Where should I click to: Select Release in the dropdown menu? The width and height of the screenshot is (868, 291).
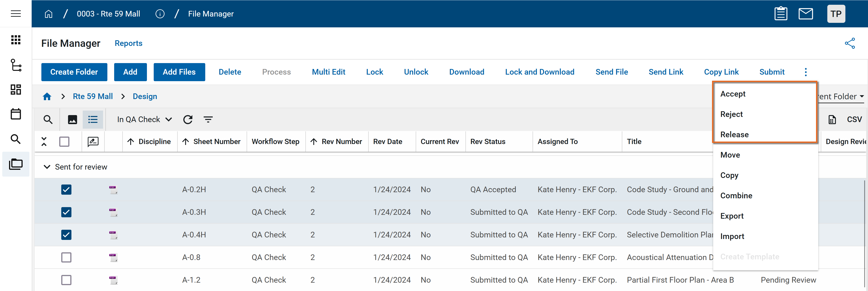734,135
